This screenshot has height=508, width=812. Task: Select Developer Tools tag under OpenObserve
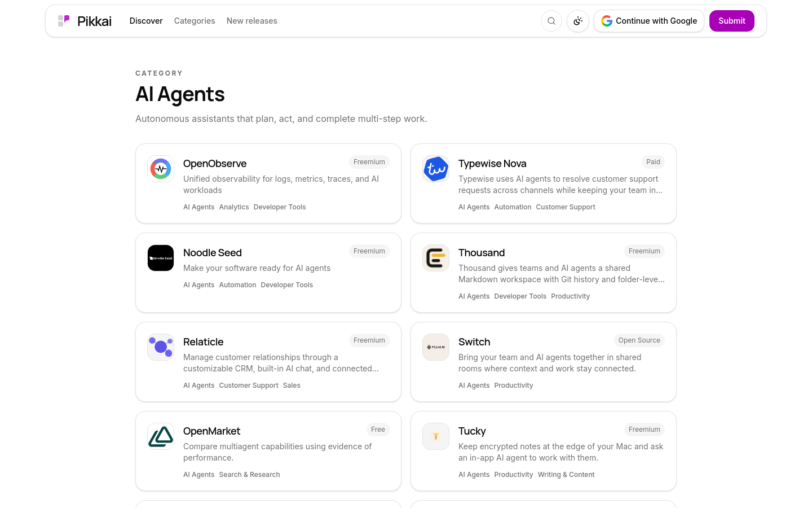pos(280,207)
